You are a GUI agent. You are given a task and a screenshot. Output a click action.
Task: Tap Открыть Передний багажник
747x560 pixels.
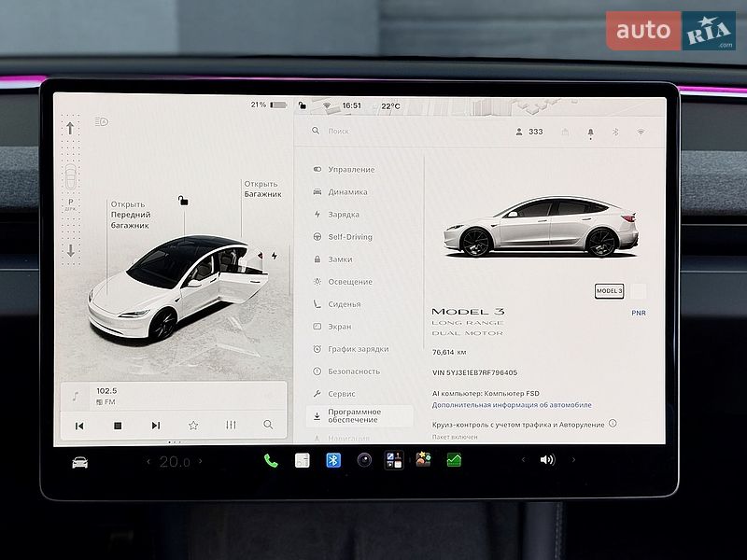(x=130, y=215)
